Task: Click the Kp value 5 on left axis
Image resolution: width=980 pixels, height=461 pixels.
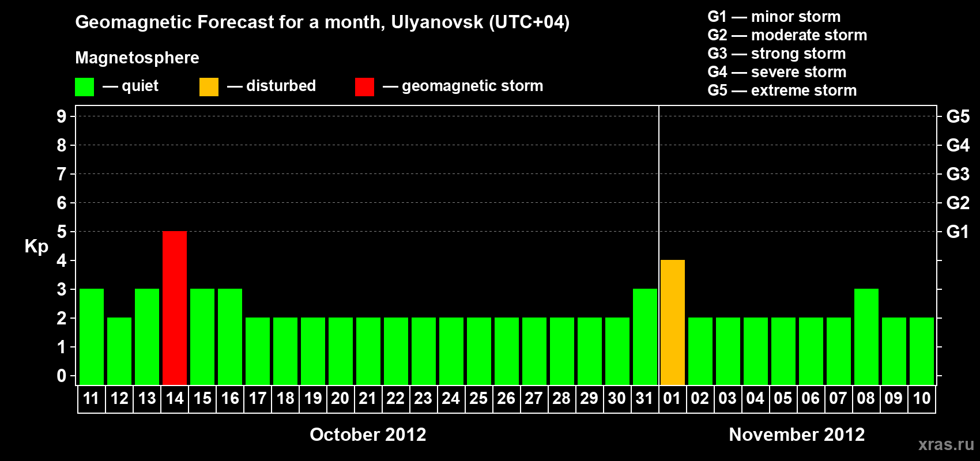Action: point(62,232)
